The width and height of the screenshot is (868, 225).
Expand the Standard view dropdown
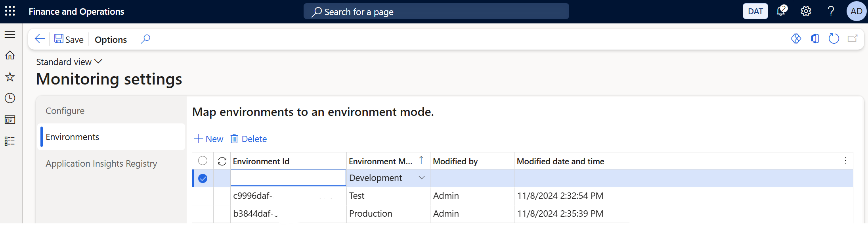[x=69, y=62]
